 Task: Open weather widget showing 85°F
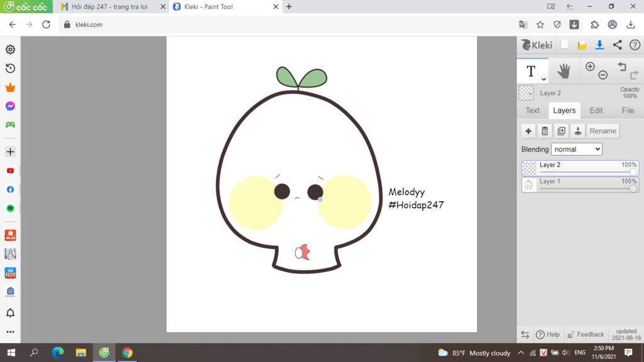(474, 353)
